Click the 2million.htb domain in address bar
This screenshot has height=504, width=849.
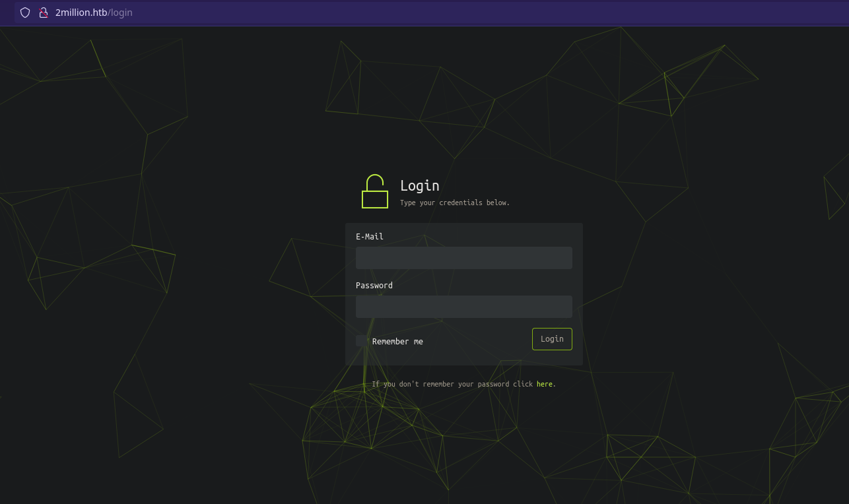point(81,13)
